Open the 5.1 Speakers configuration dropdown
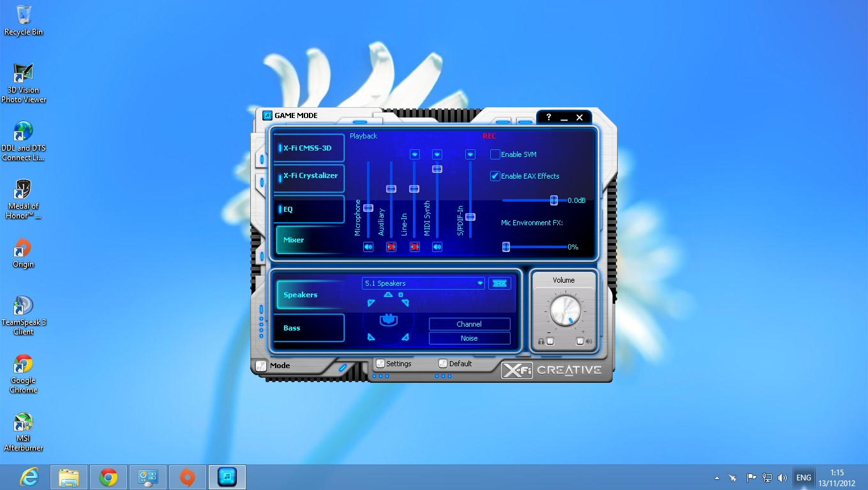The height and width of the screenshot is (490, 868). (423, 283)
